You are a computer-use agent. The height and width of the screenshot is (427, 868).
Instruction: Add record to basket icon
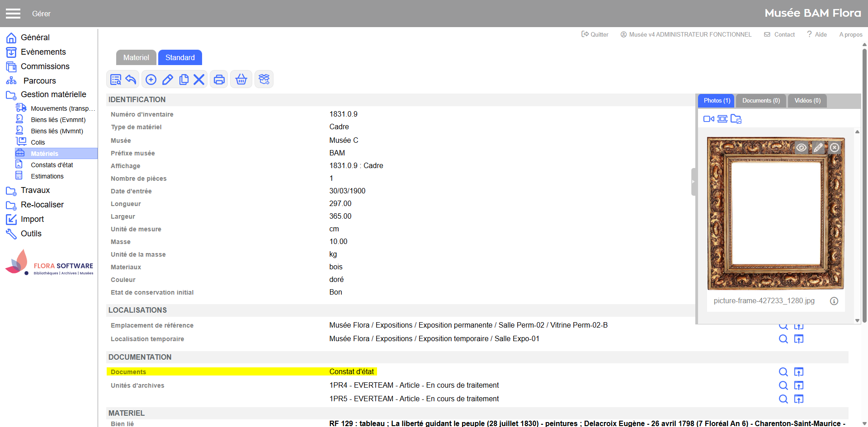pos(241,80)
